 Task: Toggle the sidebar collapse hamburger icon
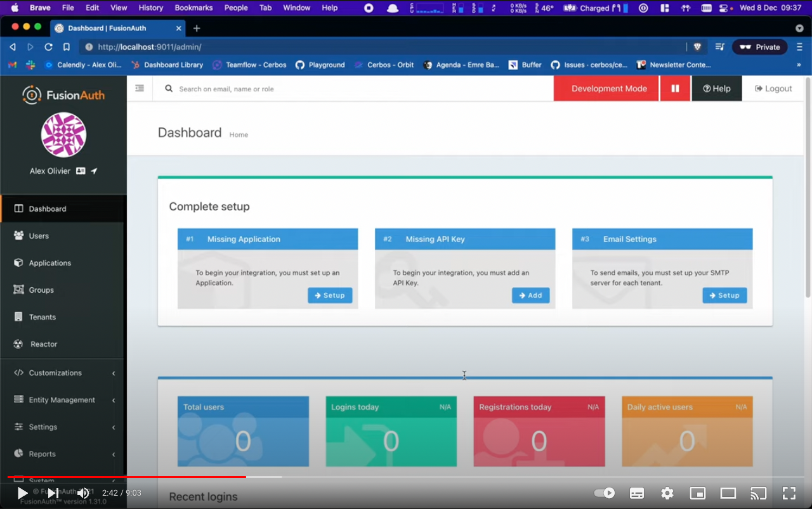click(140, 89)
